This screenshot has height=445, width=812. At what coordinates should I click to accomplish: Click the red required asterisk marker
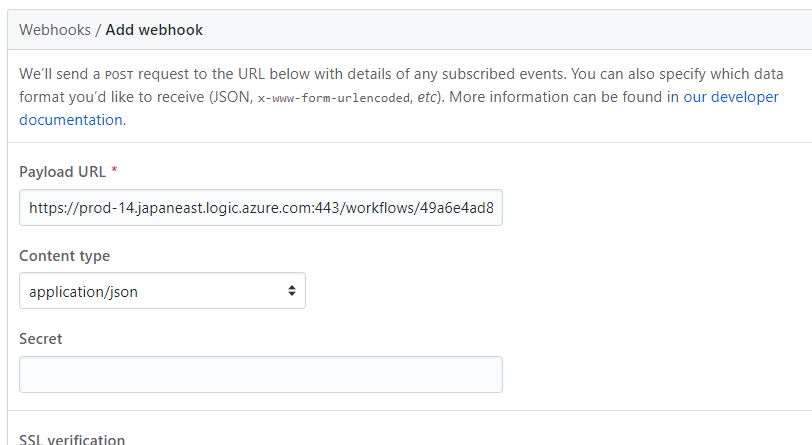(x=114, y=172)
